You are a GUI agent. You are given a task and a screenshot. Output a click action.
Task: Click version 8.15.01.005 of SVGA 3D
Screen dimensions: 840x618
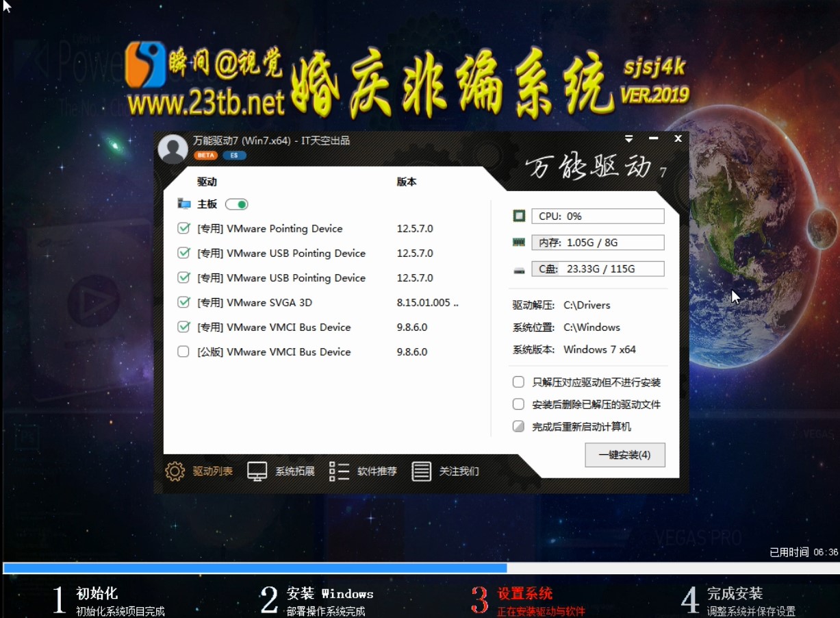428,302
